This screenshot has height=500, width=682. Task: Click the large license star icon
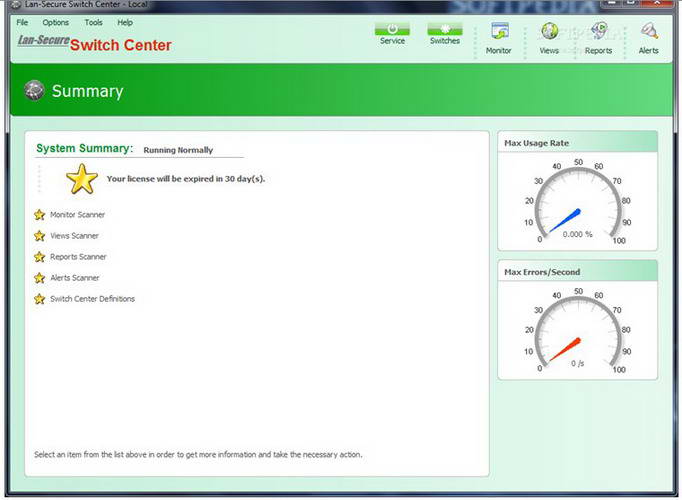tap(82, 179)
